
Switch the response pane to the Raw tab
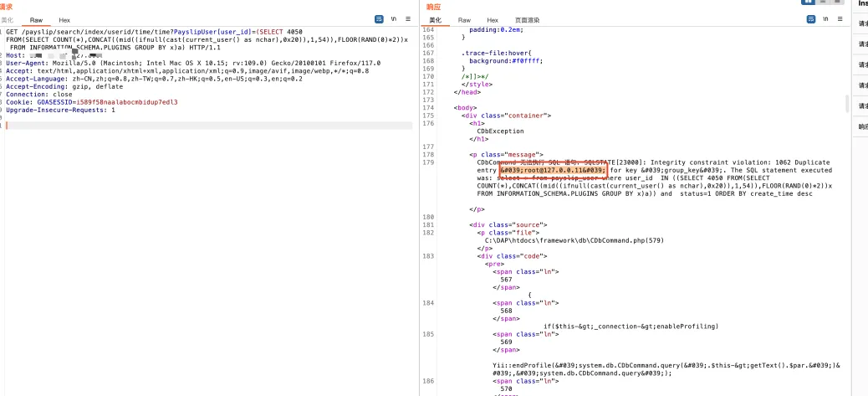(464, 20)
